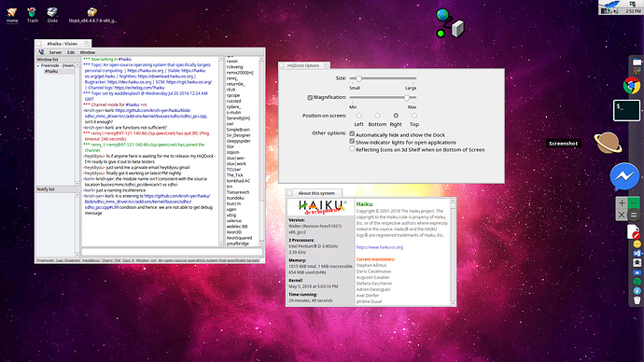Image resolution: width=644 pixels, height=362 pixels.
Task: Click the user list scrollbar down arrow
Action: pyautogui.click(x=261, y=244)
